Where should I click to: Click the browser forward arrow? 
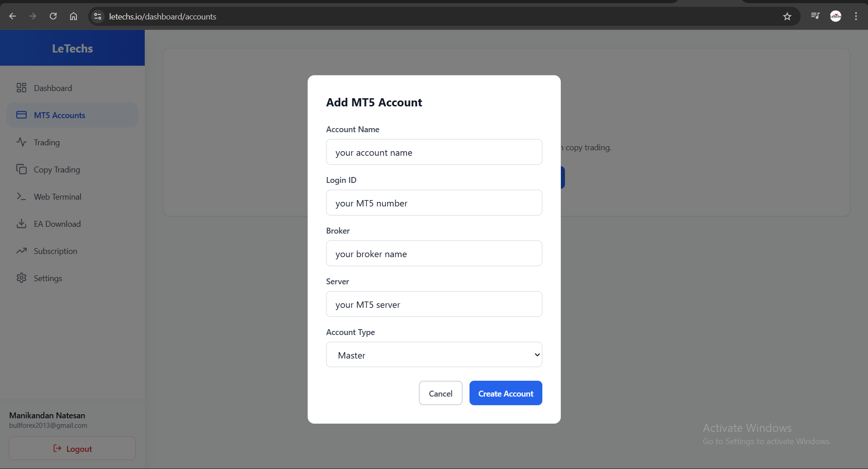(x=33, y=16)
